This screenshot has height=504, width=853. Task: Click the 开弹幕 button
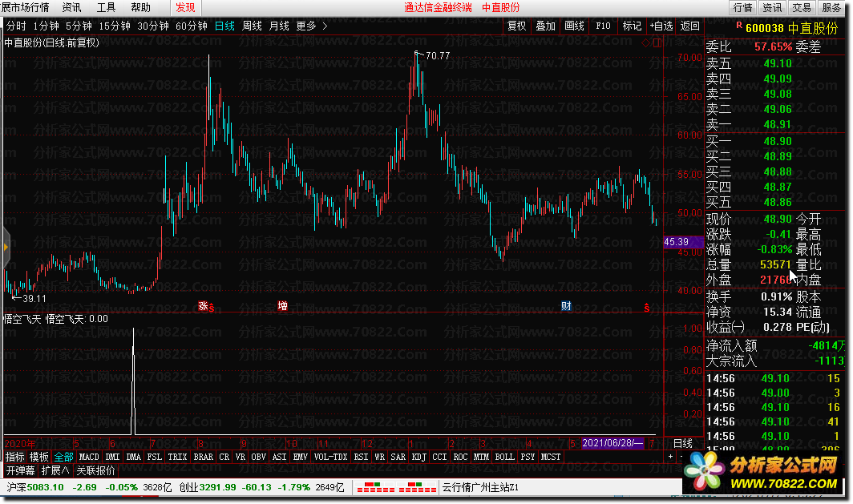[x=20, y=470]
